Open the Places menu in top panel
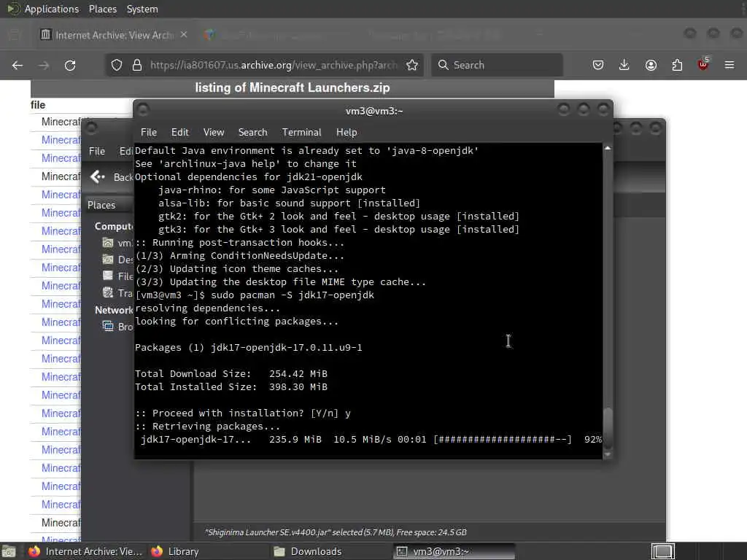The image size is (747, 560). click(102, 9)
